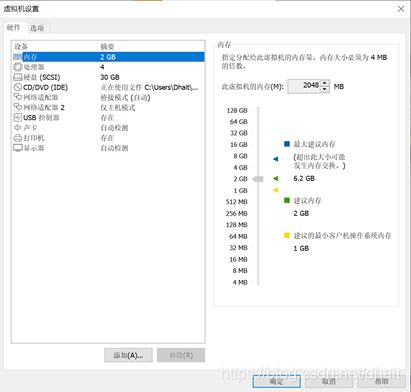Click the memory value field showing 2048
Image resolution: width=411 pixels, height=392 pixels.
point(304,86)
